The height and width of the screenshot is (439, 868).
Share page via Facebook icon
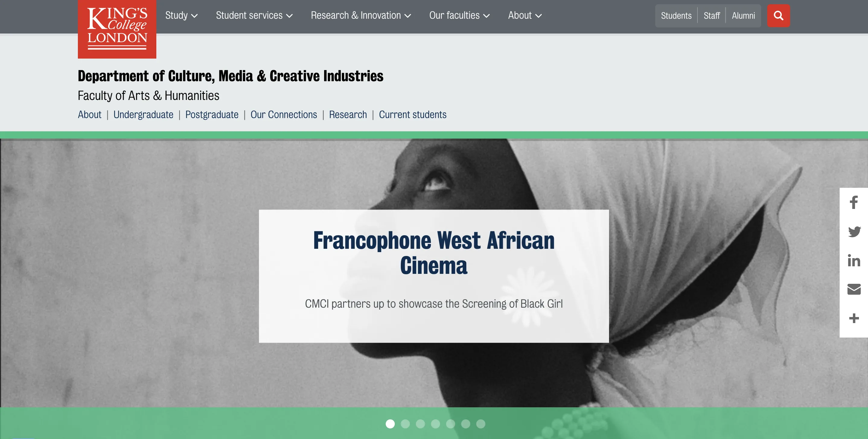pos(854,202)
